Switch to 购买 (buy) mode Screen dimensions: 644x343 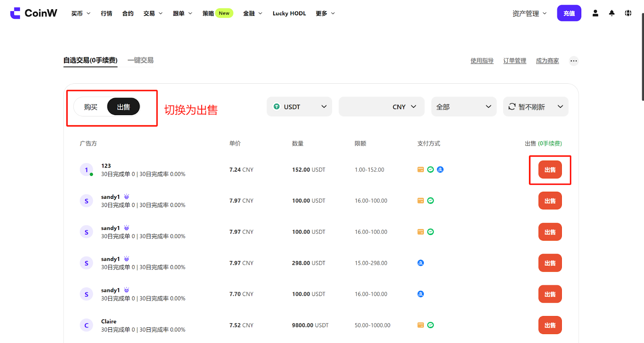pos(91,107)
